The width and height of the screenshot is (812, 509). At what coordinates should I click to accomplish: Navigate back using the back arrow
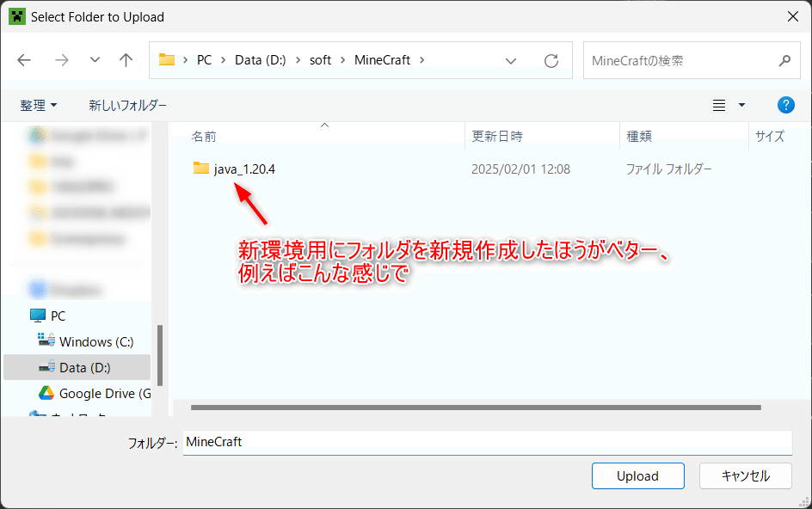click(x=23, y=60)
